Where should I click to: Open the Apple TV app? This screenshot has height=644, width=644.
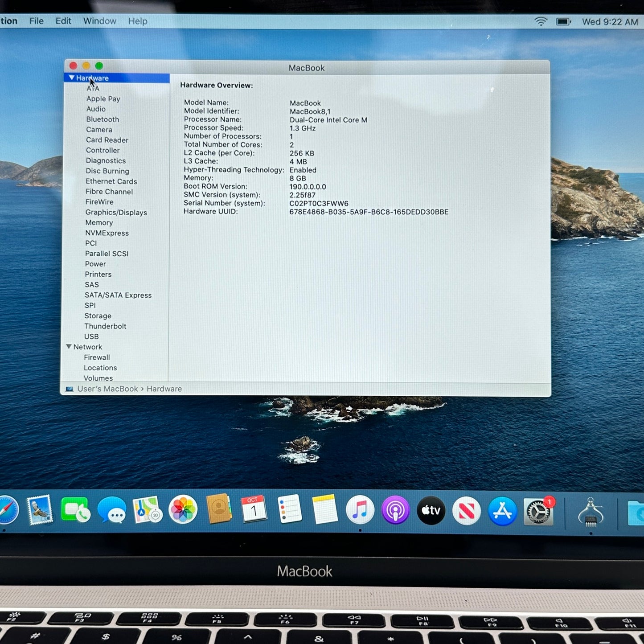tap(431, 510)
